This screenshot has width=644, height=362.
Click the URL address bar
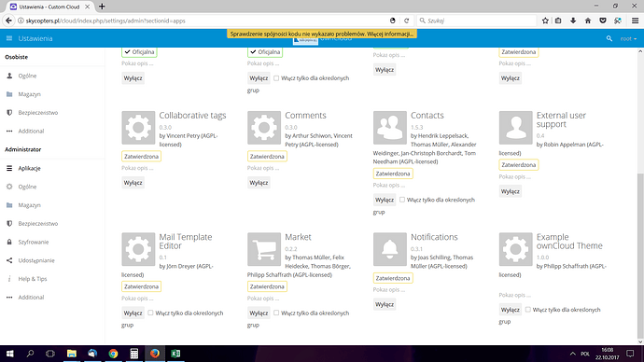(205, 21)
